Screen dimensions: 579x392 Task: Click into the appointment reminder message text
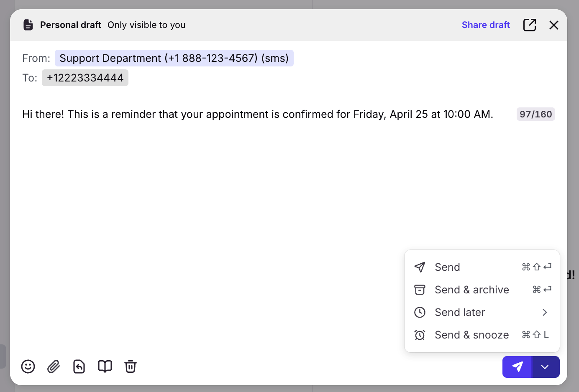point(257,114)
